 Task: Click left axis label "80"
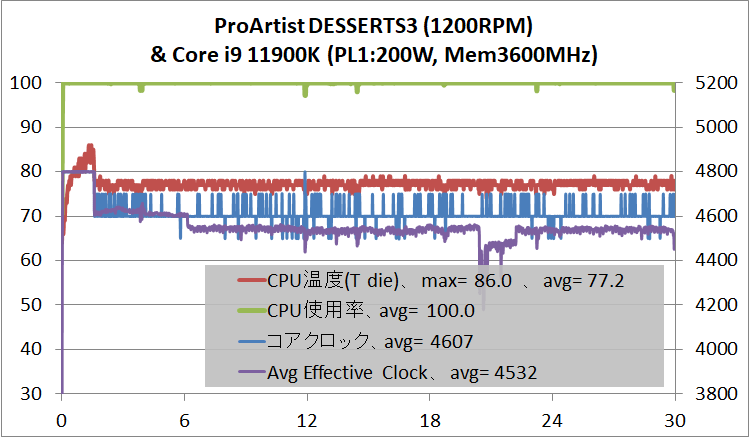point(31,171)
